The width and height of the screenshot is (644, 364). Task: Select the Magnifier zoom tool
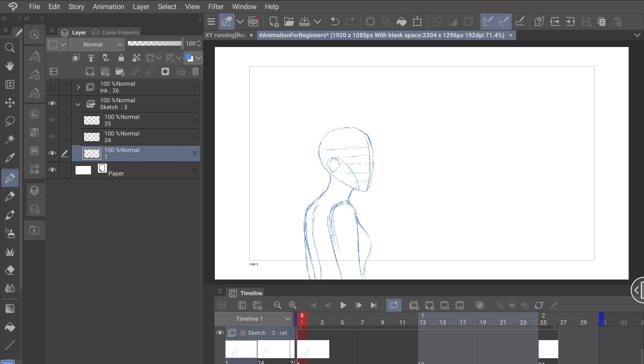click(10, 48)
